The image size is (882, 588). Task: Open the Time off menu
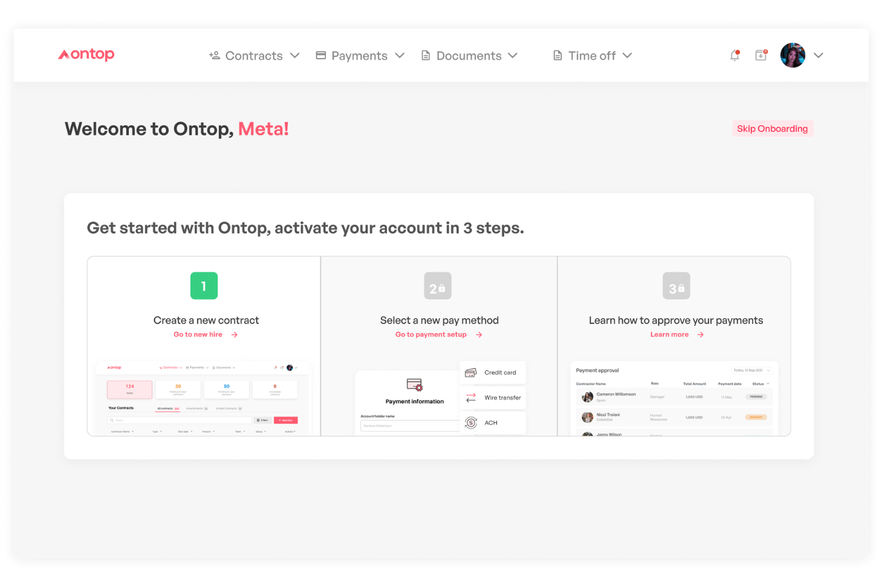tap(592, 55)
